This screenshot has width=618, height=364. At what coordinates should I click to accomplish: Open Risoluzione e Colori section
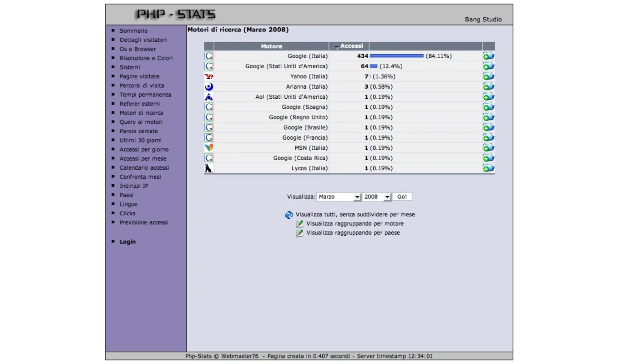(x=146, y=58)
